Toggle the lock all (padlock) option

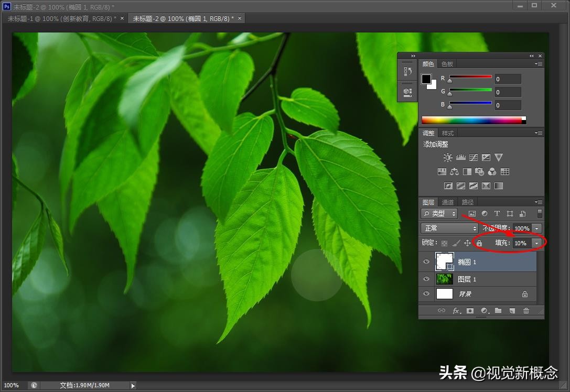[x=479, y=243]
